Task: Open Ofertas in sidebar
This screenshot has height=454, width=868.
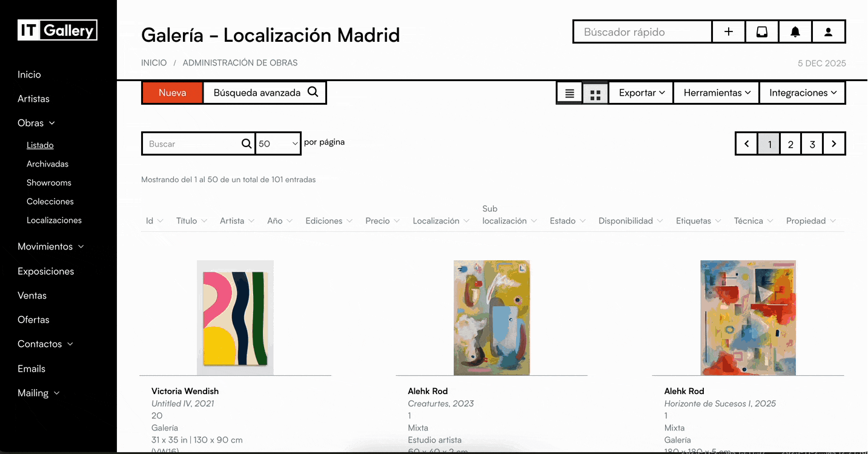Action: 33,320
